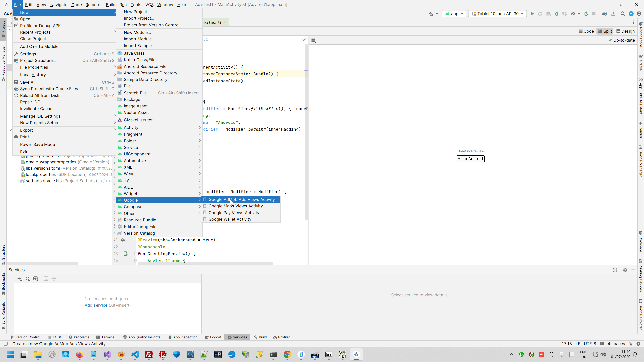644x362 pixels.
Task: Open the Tablet 10 inch API 30 device dropdown
Action: point(498,14)
